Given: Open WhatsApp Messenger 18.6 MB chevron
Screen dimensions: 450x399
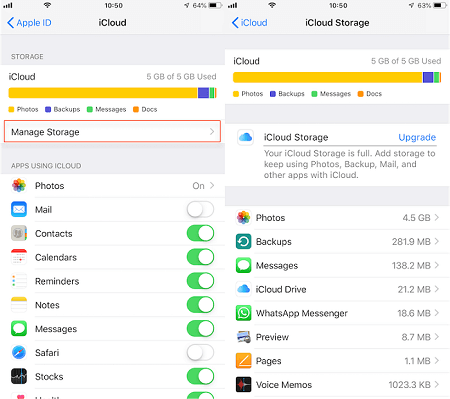Looking at the screenshot, I should [437, 313].
